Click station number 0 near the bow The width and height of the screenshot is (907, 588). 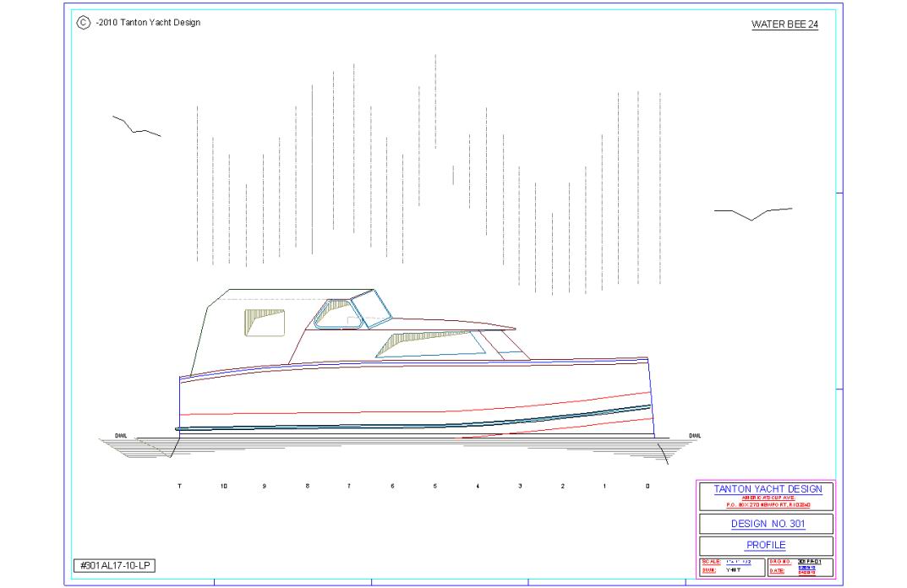(x=648, y=487)
